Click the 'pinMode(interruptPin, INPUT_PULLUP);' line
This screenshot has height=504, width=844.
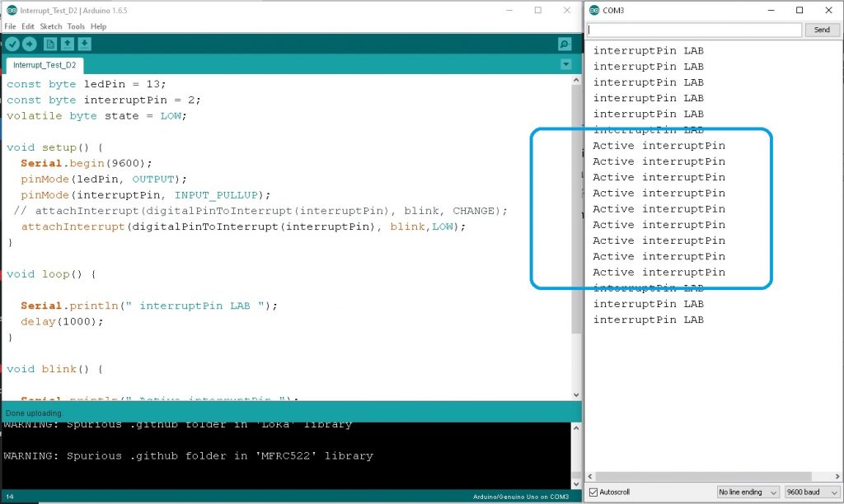[145, 195]
